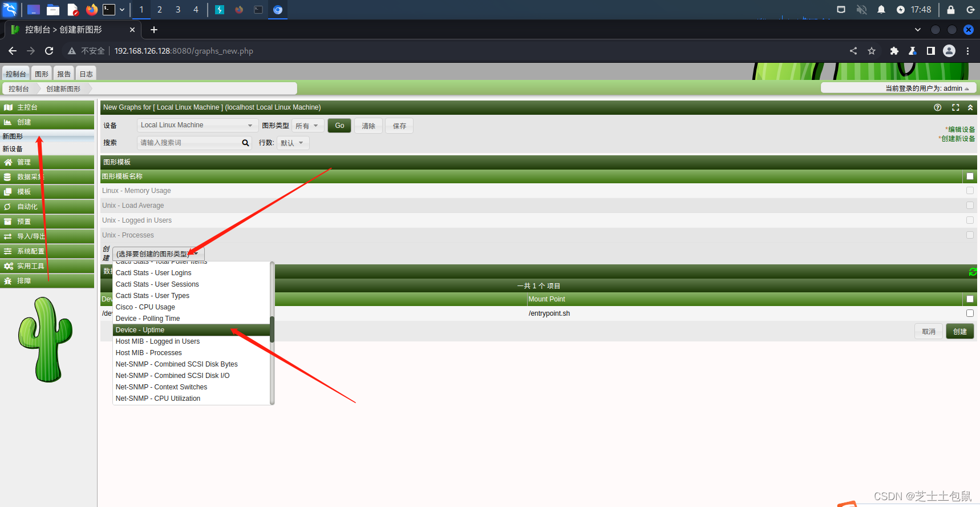Toggle select-all checkbox in Mount Point header
This screenshot has width=980, height=507.
click(x=970, y=299)
